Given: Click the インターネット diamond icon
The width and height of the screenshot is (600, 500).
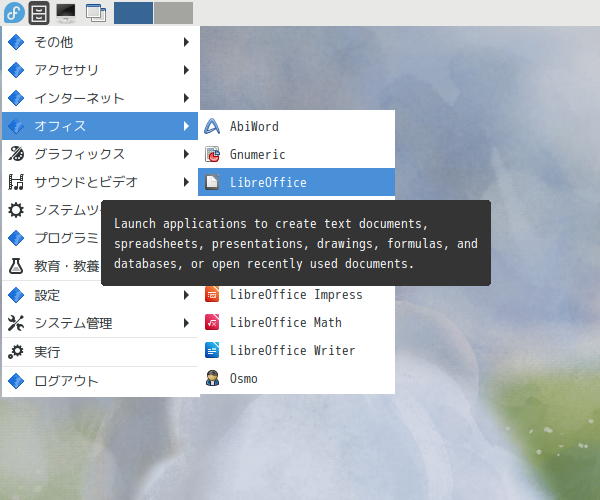Looking at the screenshot, I should pos(16,98).
